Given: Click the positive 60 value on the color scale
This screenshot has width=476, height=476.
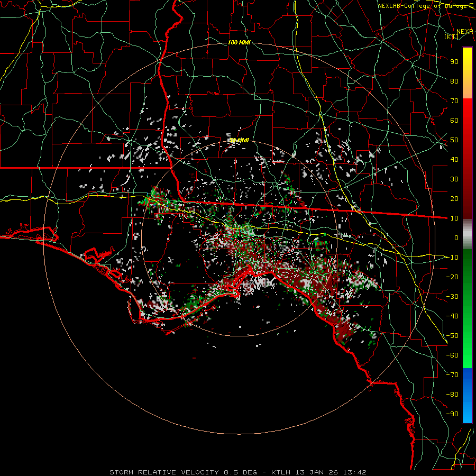Looking at the screenshot, I should tap(454, 120).
